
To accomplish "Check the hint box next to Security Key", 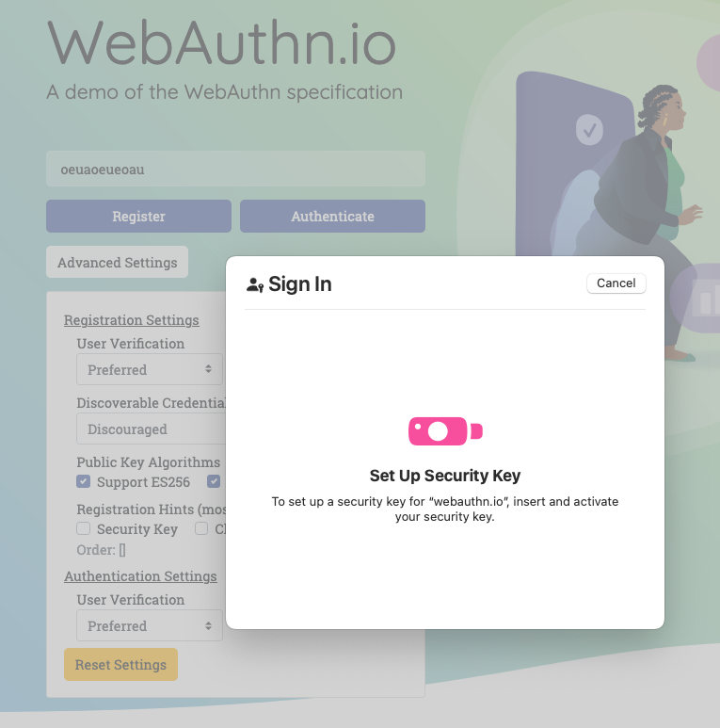I will tap(200, 528).
